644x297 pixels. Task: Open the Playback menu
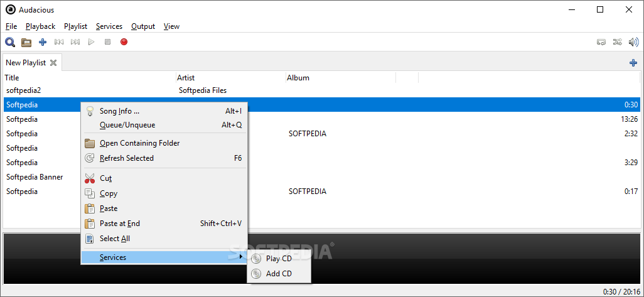click(40, 26)
